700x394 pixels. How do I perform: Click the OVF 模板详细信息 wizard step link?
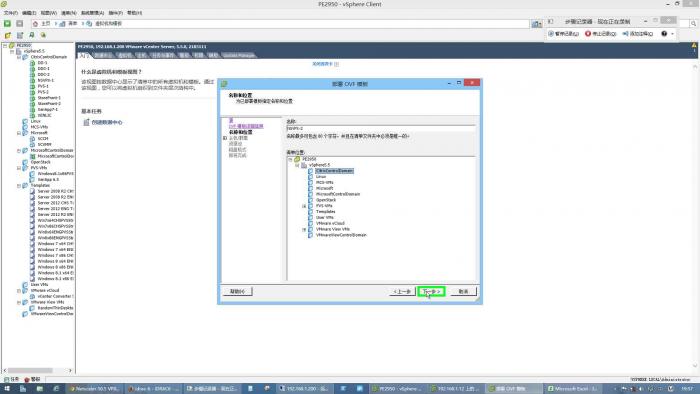click(246, 126)
